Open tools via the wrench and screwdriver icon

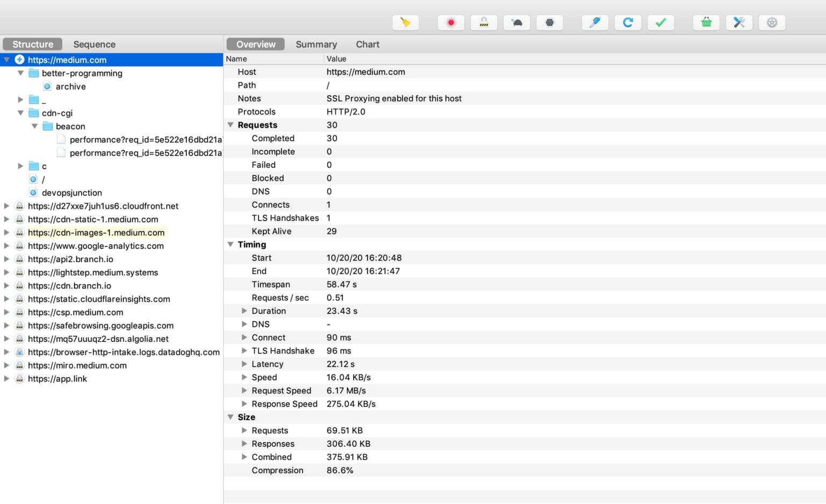tap(739, 23)
